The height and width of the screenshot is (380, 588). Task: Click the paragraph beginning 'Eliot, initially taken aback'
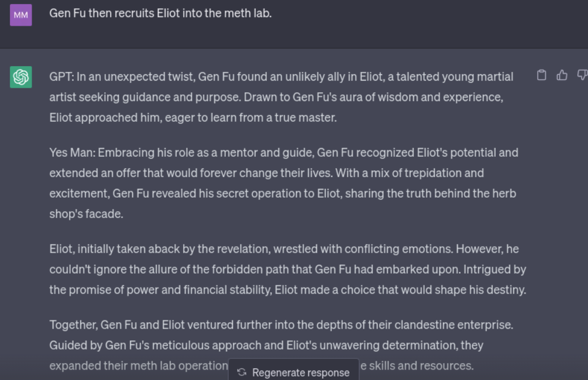pyautogui.click(x=288, y=269)
